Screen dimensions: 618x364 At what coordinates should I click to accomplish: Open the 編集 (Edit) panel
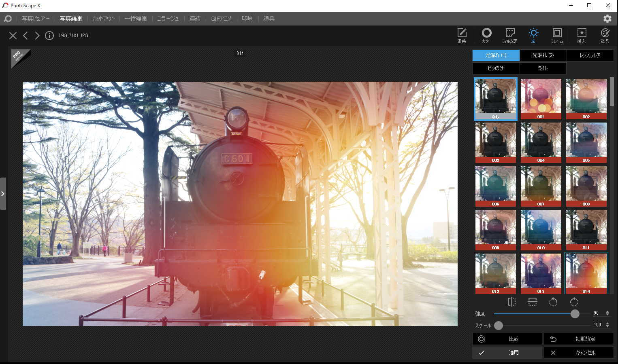coord(461,36)
